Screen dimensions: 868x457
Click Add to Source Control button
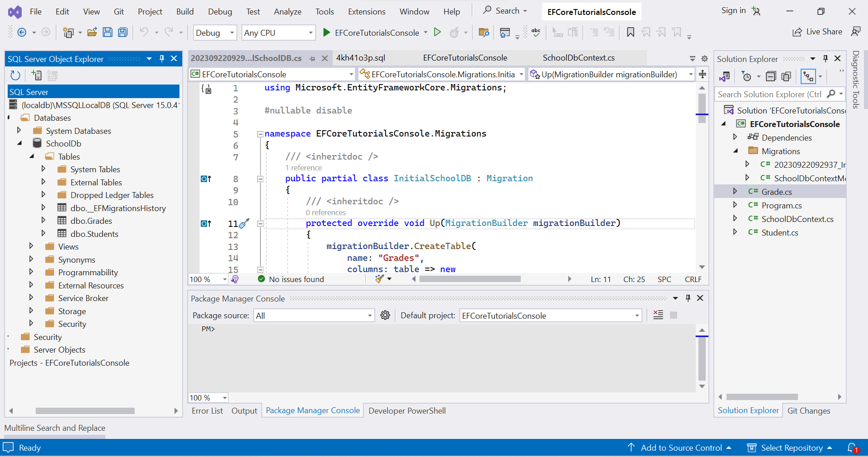pyautogui.click(x=681, y=448)
